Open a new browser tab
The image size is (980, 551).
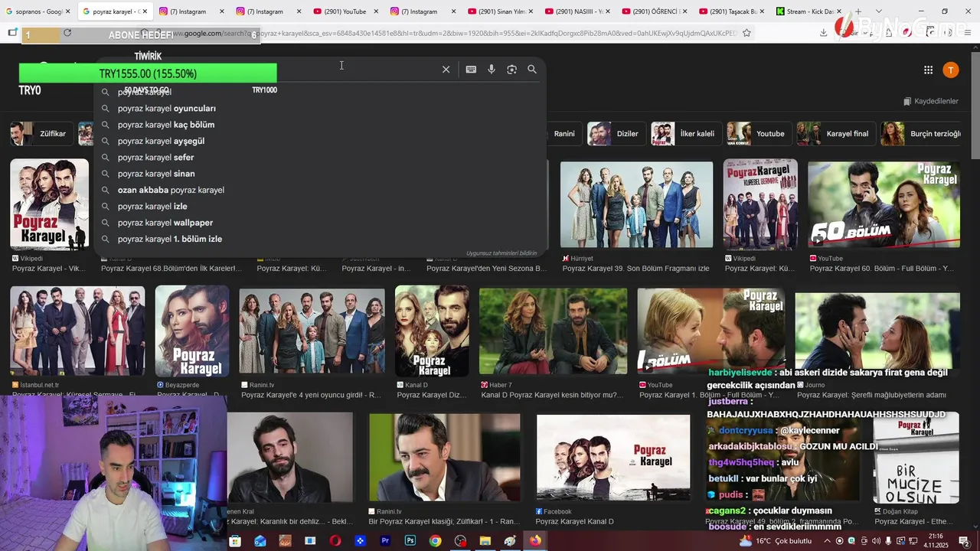857,11
